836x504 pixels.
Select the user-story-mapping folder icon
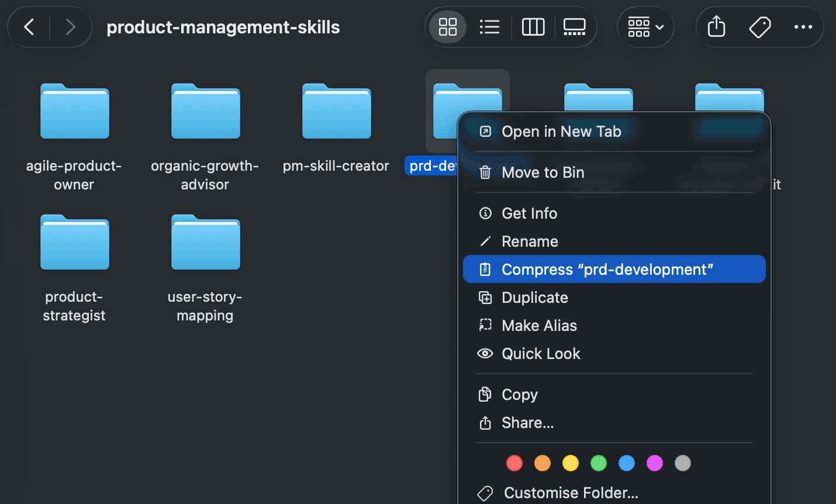(206, 242)
